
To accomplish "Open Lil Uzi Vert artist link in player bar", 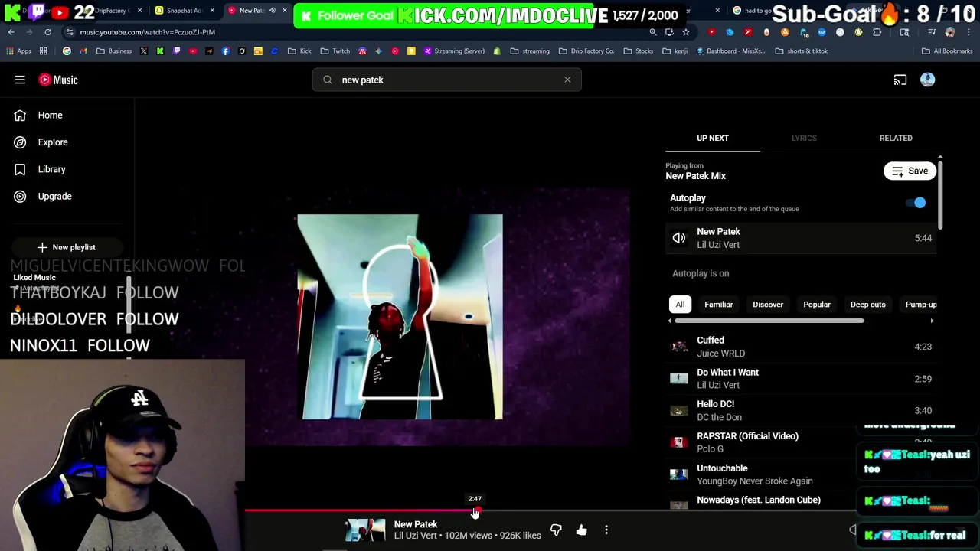I will pos(416,536).
